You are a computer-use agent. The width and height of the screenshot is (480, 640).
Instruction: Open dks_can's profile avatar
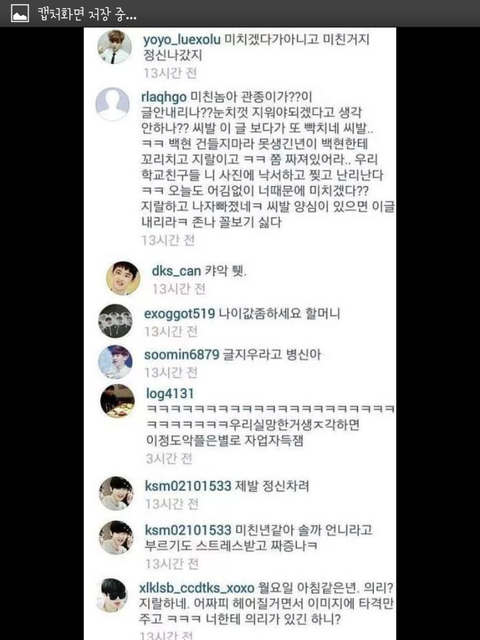(x=123, y=278)
